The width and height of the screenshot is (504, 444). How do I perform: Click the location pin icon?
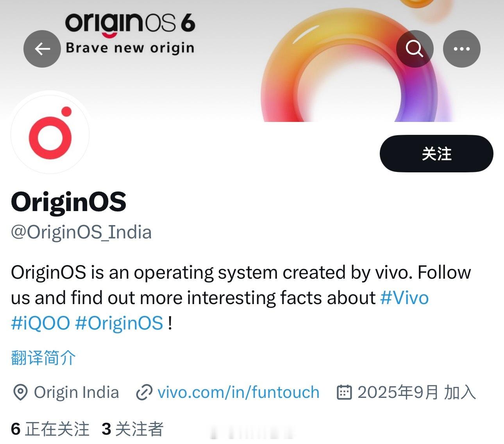(20, 392)
